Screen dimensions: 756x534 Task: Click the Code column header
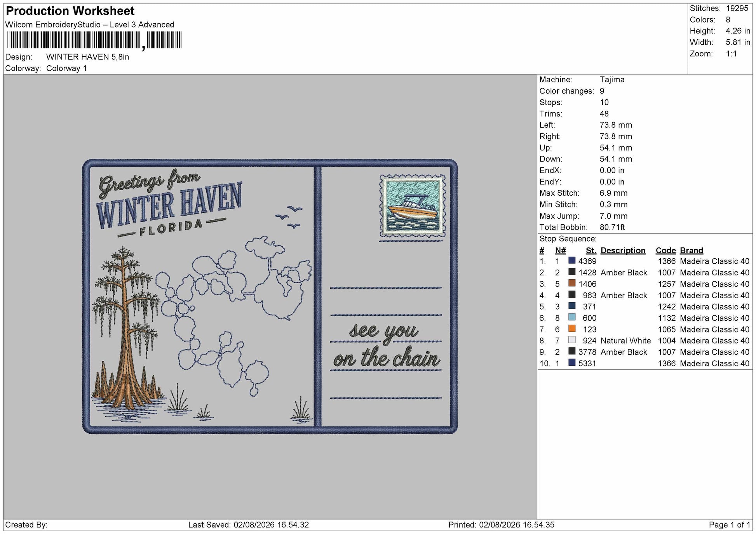click(665, 250)
